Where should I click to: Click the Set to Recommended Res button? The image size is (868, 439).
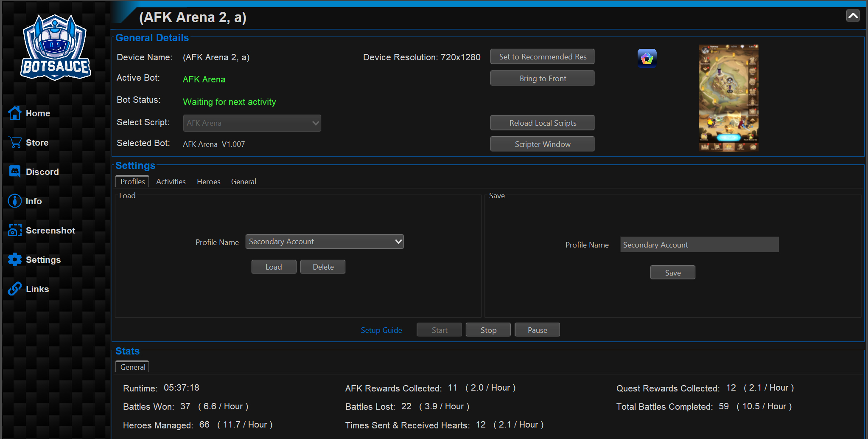point(542,57)
